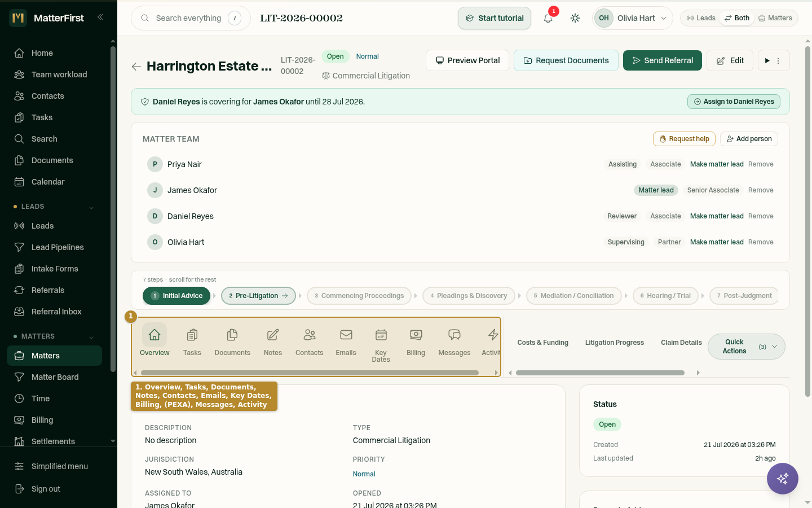812x508 pixels.
Task: Remove James Okafor from the matter team
Action: [761, 190]
